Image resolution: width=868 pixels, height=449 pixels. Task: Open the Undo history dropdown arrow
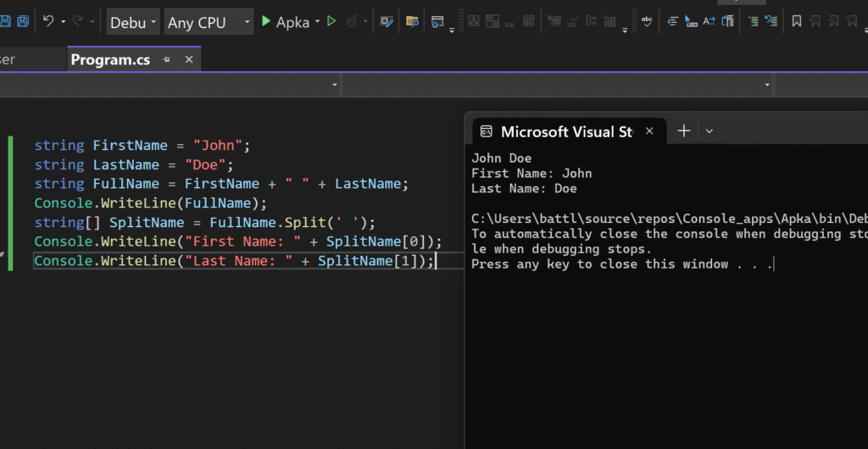tap(63, 22)
